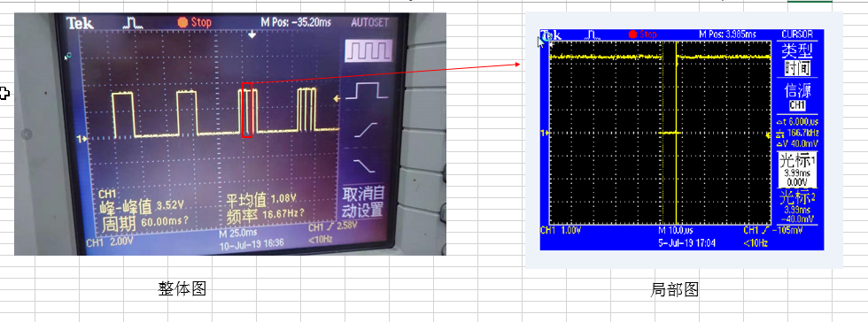Screen dimensions: 868x322
Task: Click the 峰-峰值 3.52V measurement
Action: pos(142,206)
